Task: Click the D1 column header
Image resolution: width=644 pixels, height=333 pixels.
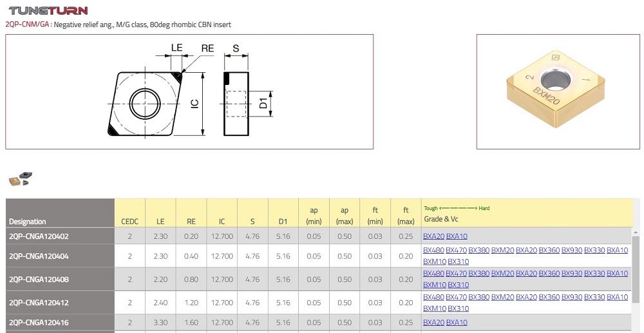Action: [x=283, y=213]
